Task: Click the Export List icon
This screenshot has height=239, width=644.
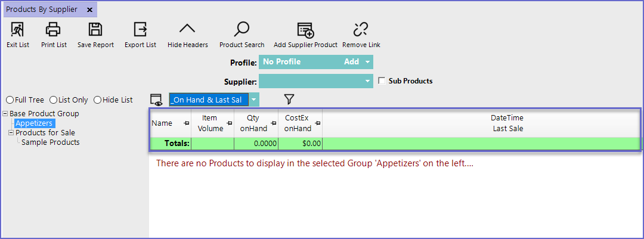Action: pyautogui.click(x=140, y=29)
